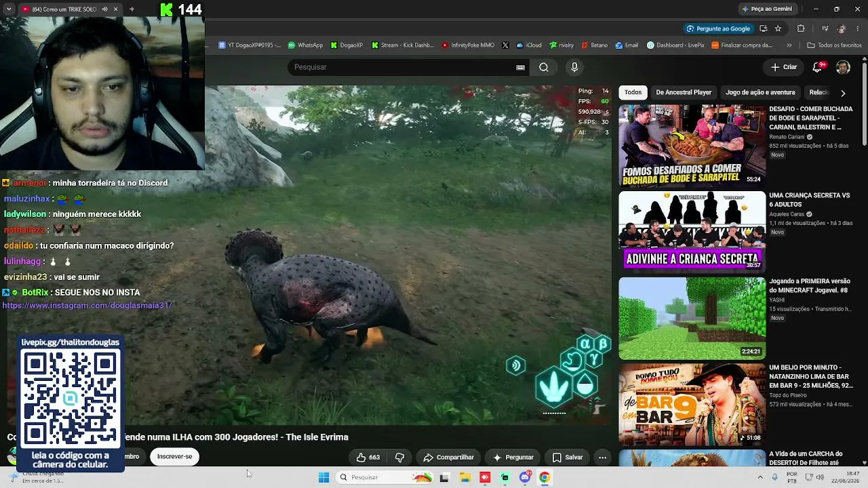Save the video with the Salvar button

568,457
